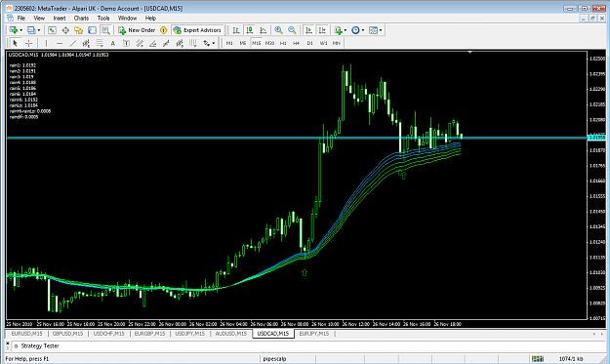Viewport: 610px width, 364px height.
Task: Expand the Indicators dropdown arrow
Action: click(346, 30)
